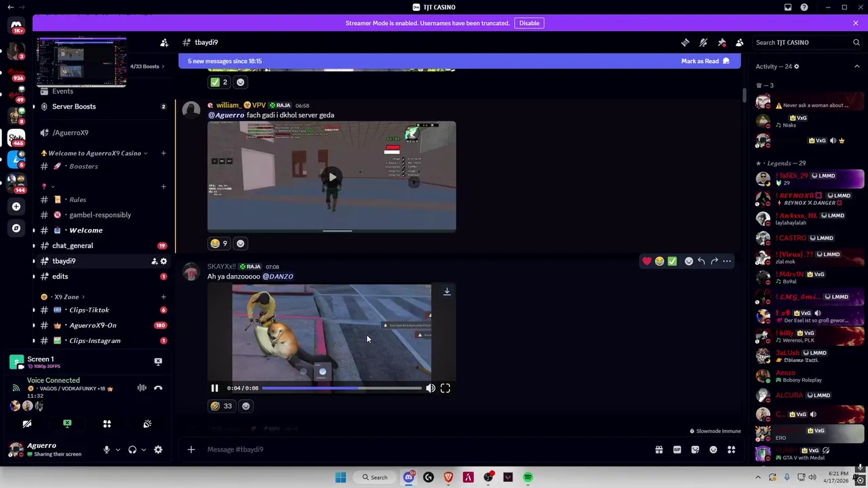The height and width of the screenshot is (488, 868).
Task: Collapse Welcome to AguerroX9 Casino category
Action: click(95, 153)
